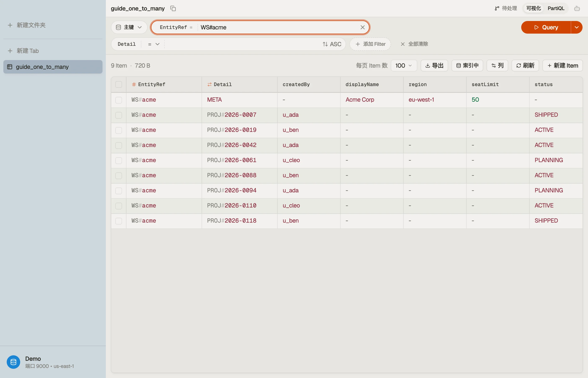Clear the EntityRef value with the X icon
The image size is (588, 378).
pyautogui.click(x=362, y=27)
